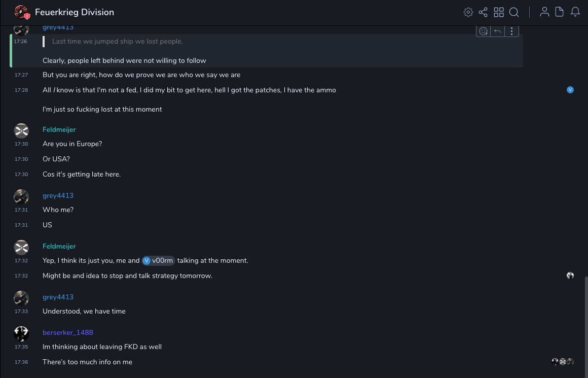This screenshot has width=588, height=378.
Task: Click the quoted "Last time we jumped ship" reply
Action: click(117, 42)
